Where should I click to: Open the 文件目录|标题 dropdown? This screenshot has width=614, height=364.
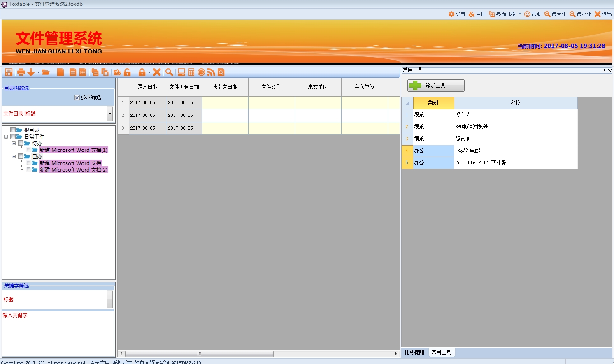pyautogui.click(x=110, y=114)
